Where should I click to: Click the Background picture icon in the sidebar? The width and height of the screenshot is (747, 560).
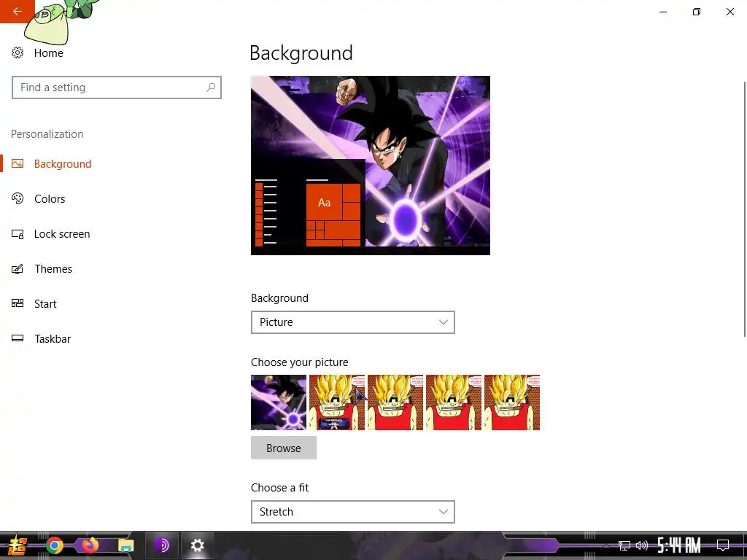[x=18, y=164]
